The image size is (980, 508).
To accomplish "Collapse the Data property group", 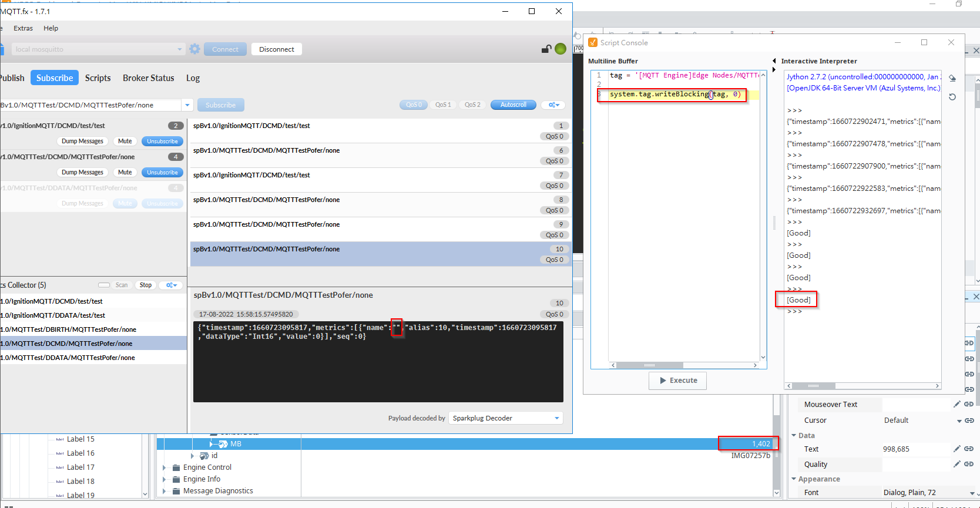I will [x=794, y=435].
